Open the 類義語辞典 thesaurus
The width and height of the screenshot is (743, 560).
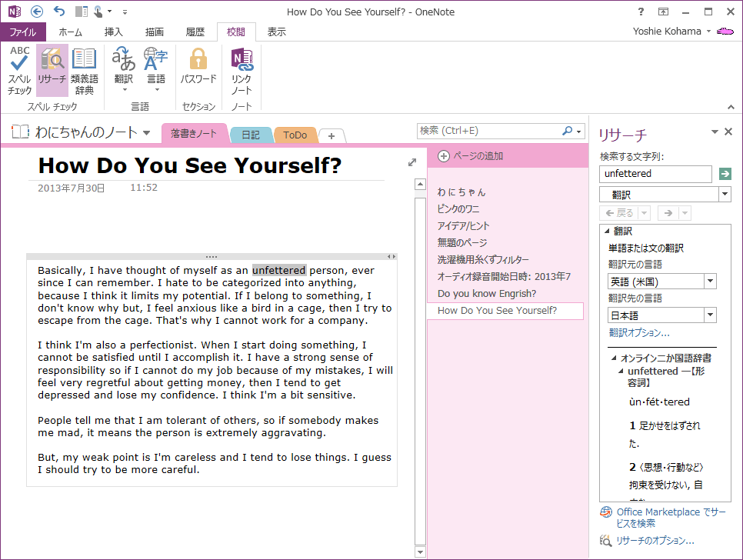85,70
